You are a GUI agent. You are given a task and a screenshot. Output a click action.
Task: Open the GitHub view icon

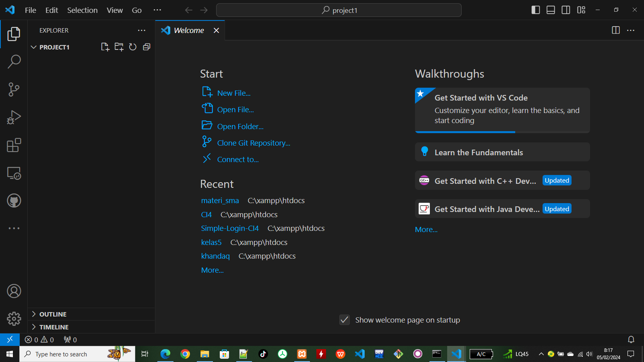coord(14,201)
